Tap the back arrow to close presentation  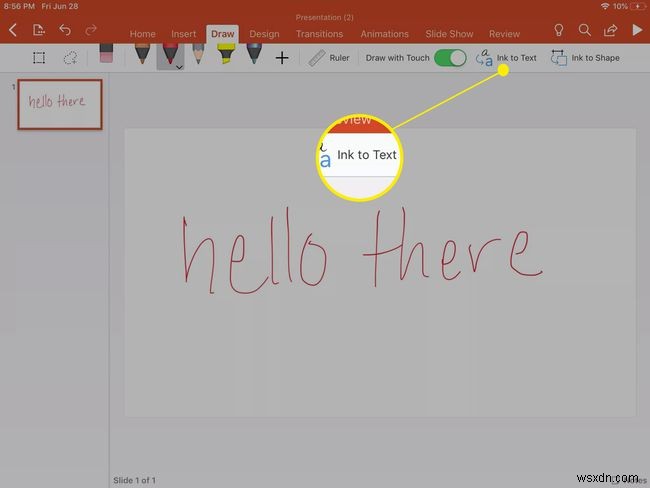13,30
